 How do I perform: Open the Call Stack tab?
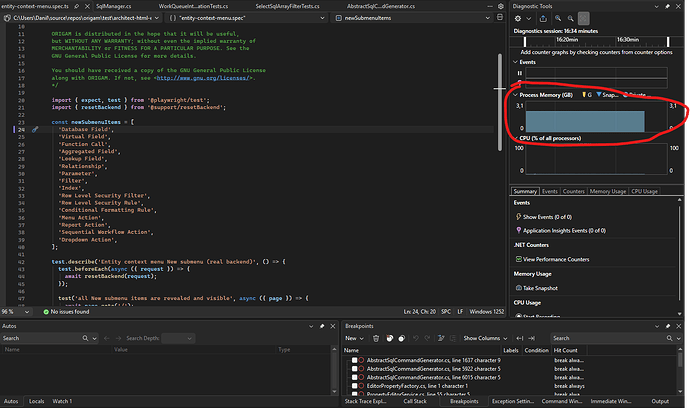(x=415, y=401)
